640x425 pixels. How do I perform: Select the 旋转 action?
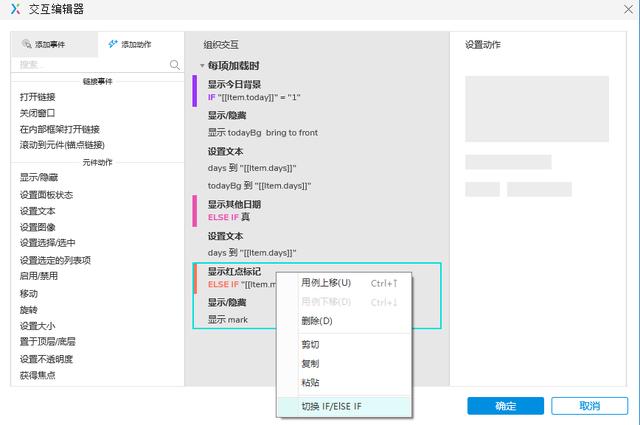click(29, 310)
